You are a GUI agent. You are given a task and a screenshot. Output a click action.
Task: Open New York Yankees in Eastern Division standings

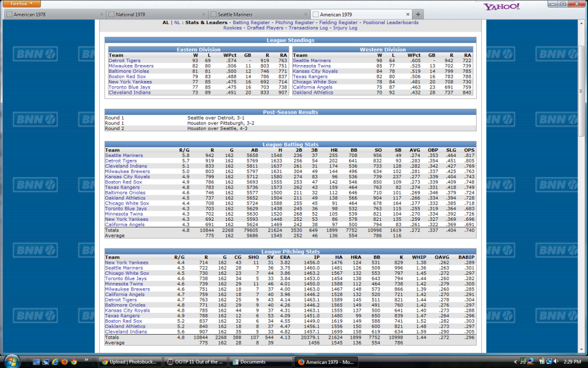pos(130,82)
